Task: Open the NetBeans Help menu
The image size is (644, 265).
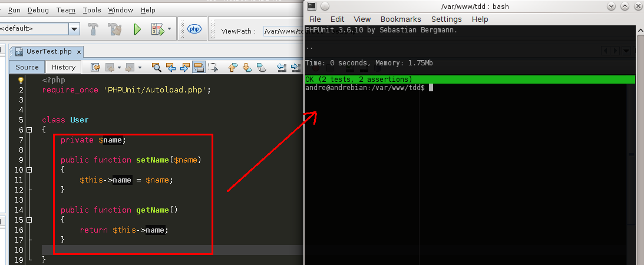Action: coord(148,10)
